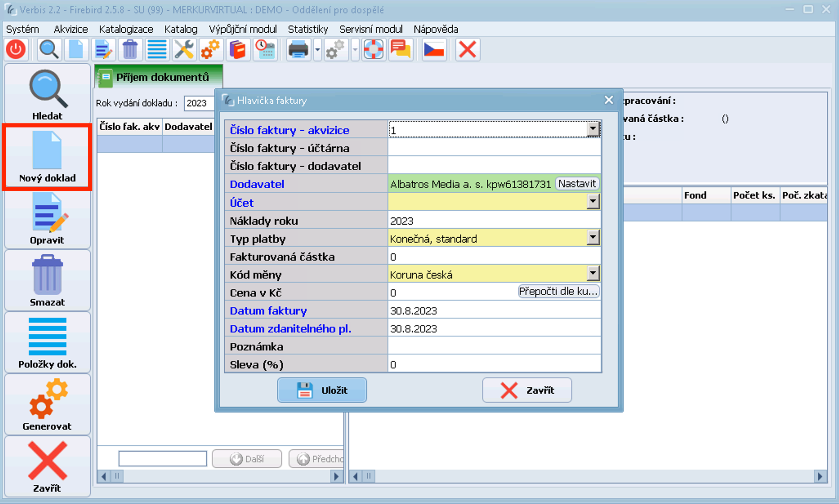The height and width of the screenshot is (504, 839).
Task: Click the blank new document toolbar icon
Action: tap(76, 50)
